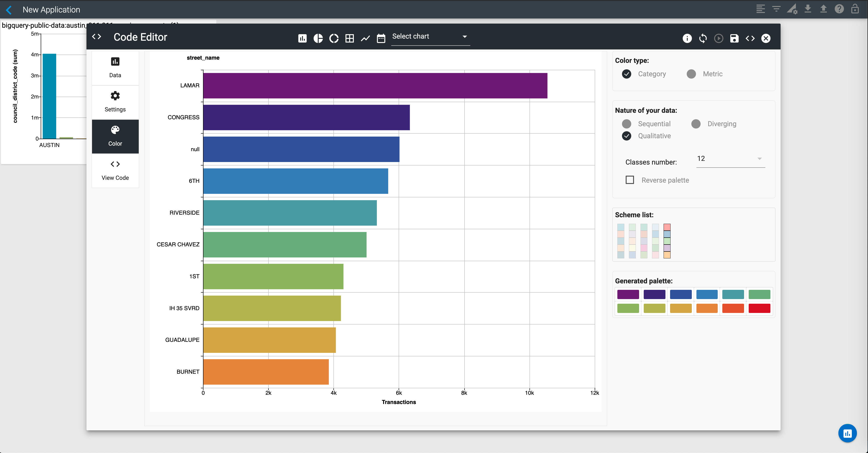
Task: Click the purple swatch in Generated palette
Action: click(628, 294)
